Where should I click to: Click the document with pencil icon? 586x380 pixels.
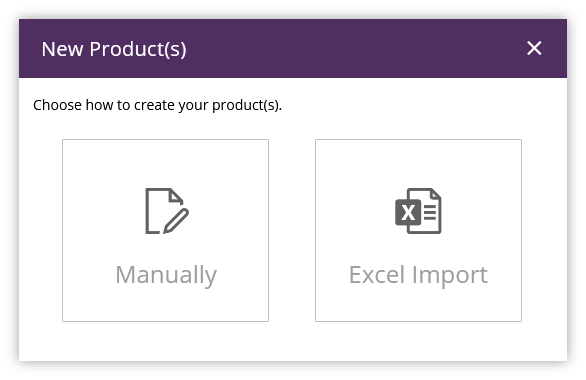pyautogui.click(x=167, y=211)
